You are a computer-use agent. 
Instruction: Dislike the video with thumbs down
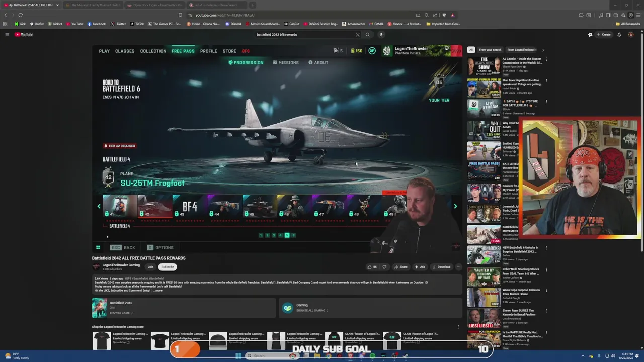(384, 267)
